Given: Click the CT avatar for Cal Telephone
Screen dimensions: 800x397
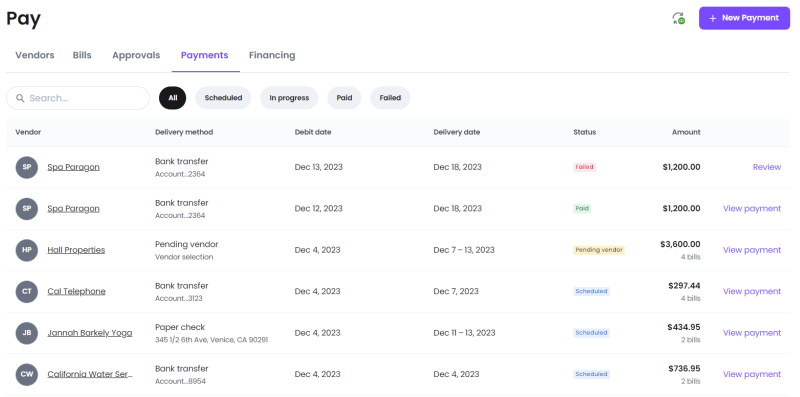Looking at the screenshot, I should pos(27,291).
